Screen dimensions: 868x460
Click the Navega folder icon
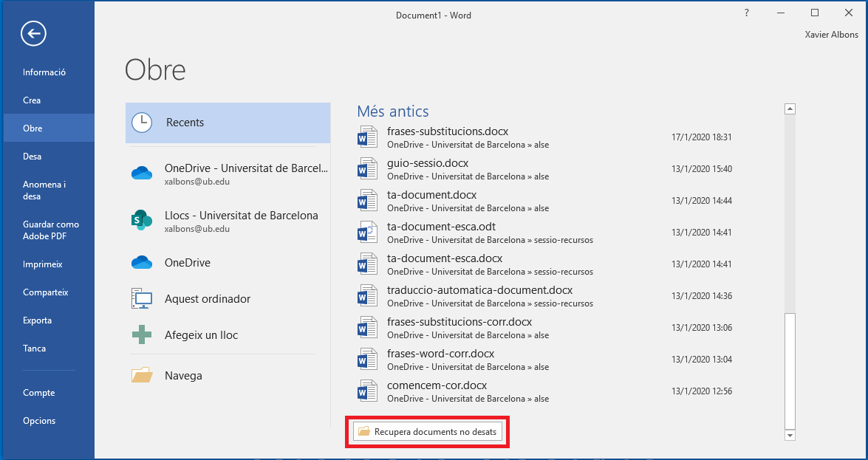click(x=141, y=376)
